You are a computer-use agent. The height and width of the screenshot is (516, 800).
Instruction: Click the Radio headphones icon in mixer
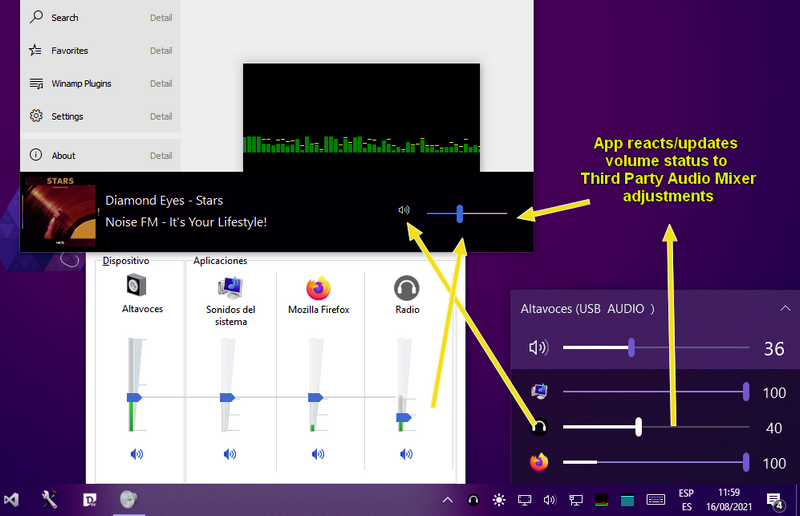[407, 288]
